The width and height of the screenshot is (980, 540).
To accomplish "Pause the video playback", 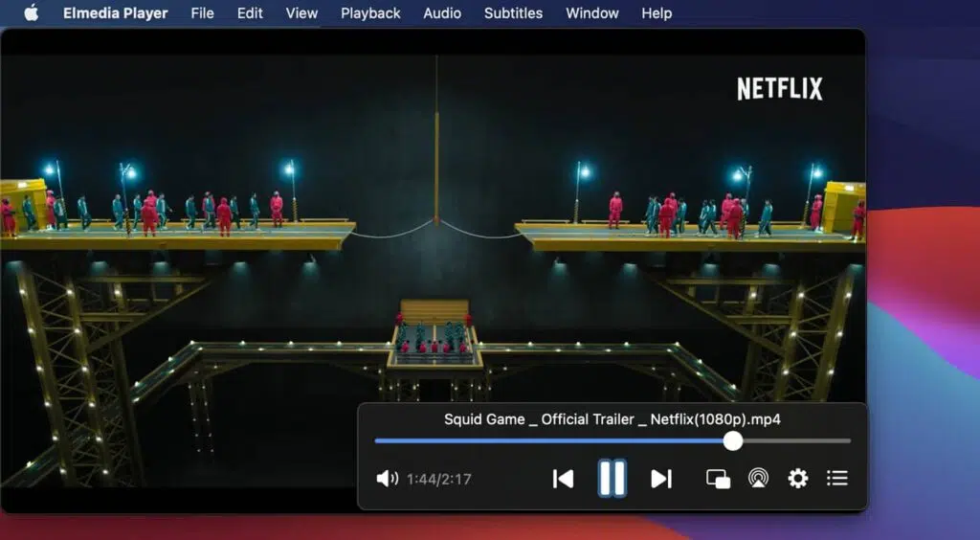I will (612, 478).
